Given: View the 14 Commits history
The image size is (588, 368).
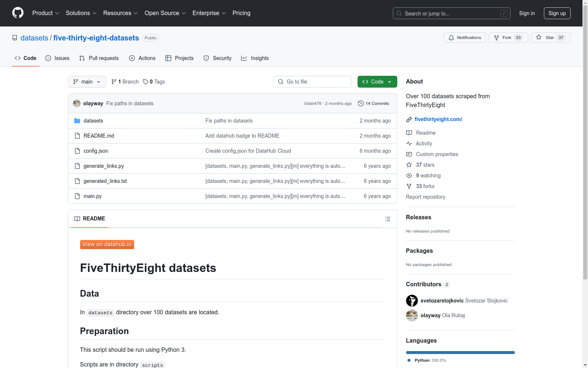Looking at the screenshot, I should click(373, 103).
